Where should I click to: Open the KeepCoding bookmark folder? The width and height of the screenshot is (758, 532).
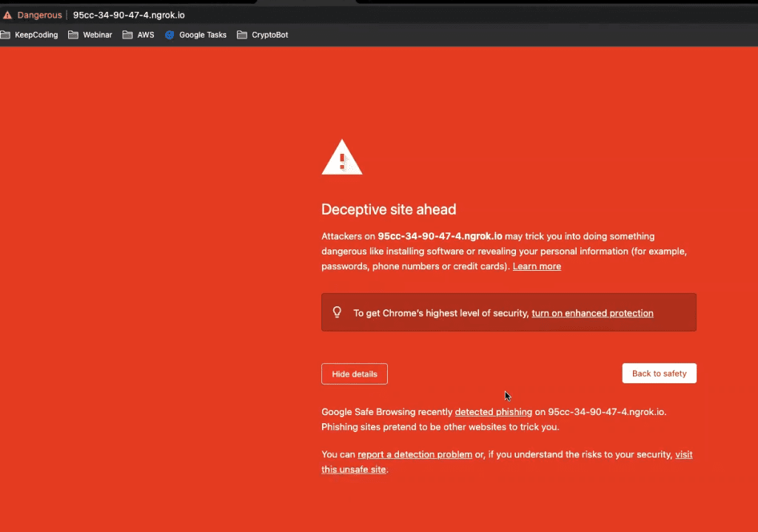(29, 35)
